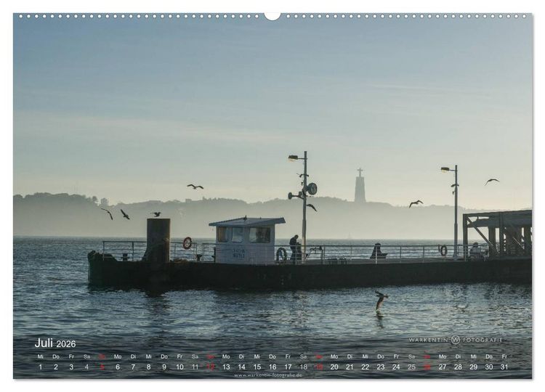
Task: Select date 1 in the calendar row
Action: [40, 367]
